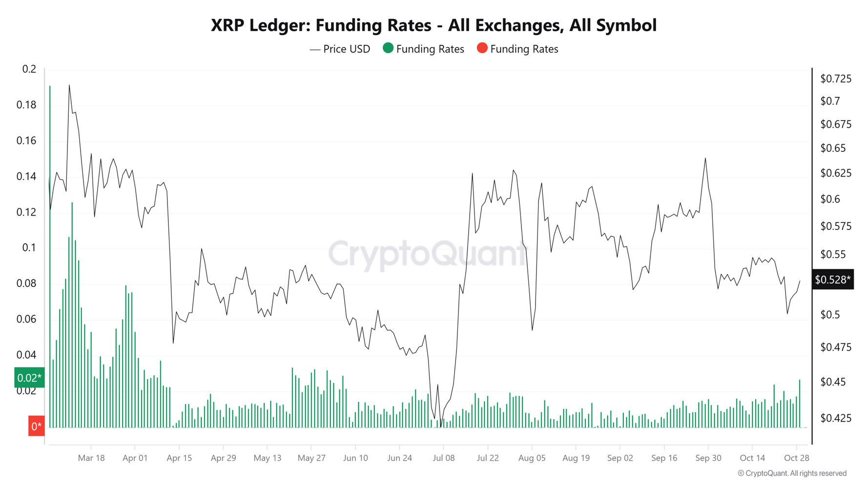Image resolution: width=868 pixels, height=488 pixels.
Task: Toggle the red Funding Rates legend label
Action: pyautogui.click(x=524, y=49)
